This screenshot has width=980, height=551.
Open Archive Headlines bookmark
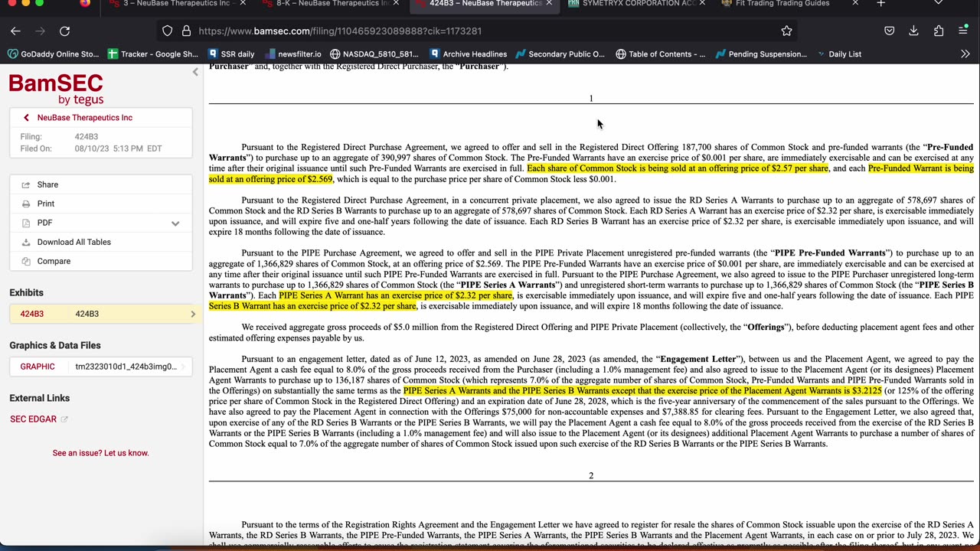tap(468, 54)
